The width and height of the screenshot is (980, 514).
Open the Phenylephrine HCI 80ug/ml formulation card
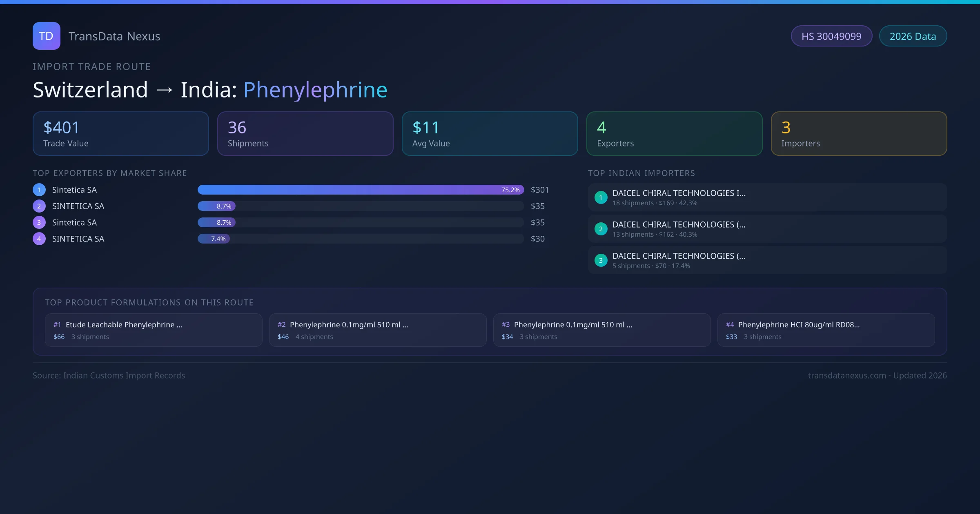(x=826, y=330)
